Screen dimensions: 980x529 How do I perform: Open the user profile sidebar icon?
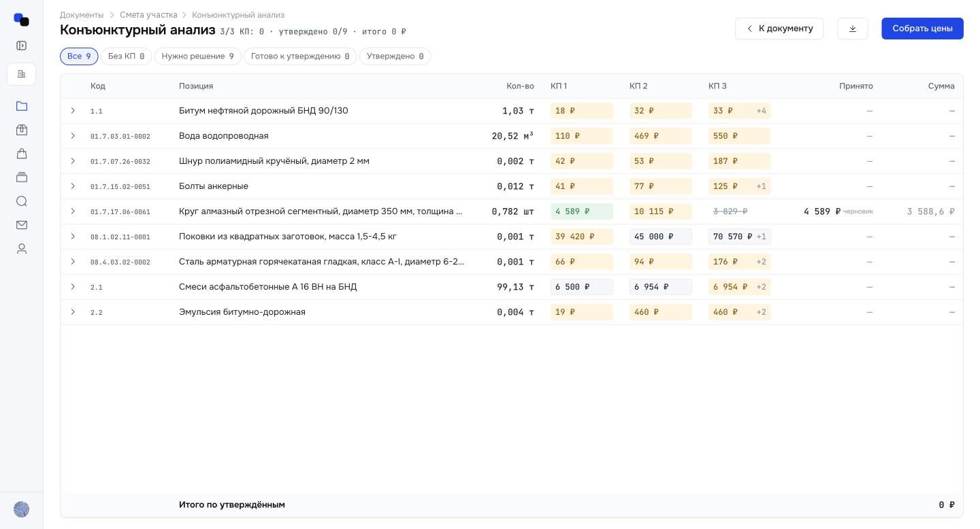tap(22, 249)
